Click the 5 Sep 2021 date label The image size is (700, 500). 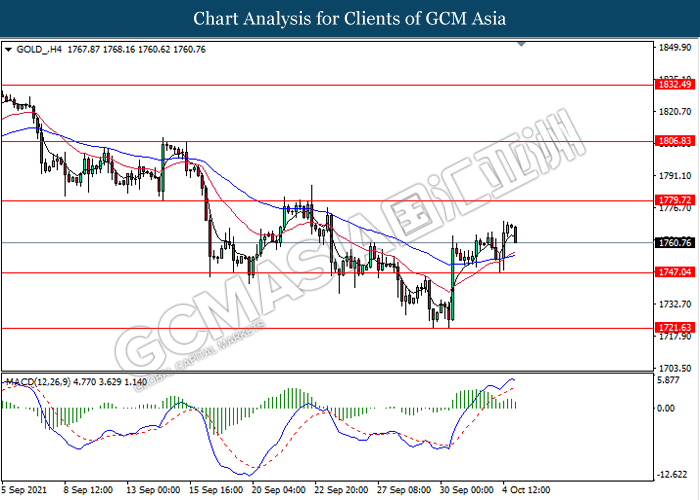coord(25,491)
